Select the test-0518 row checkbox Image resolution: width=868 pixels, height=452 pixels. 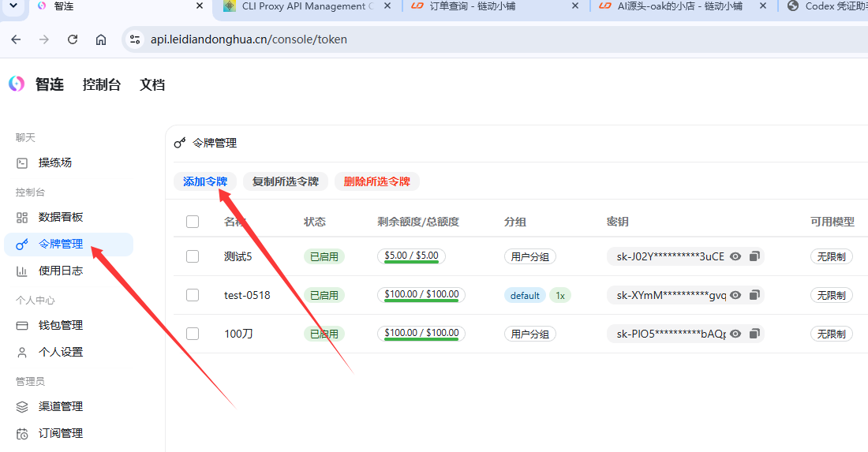[x=193, y=295]
